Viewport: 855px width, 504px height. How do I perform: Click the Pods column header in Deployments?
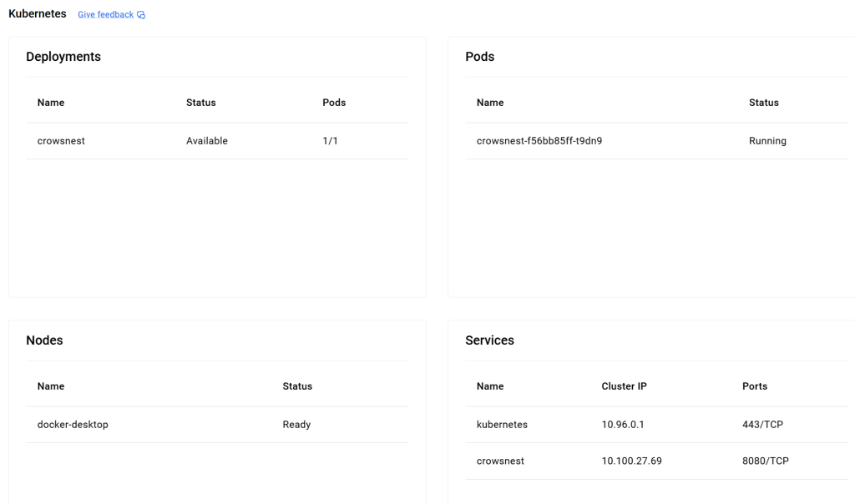click(334, 103)
